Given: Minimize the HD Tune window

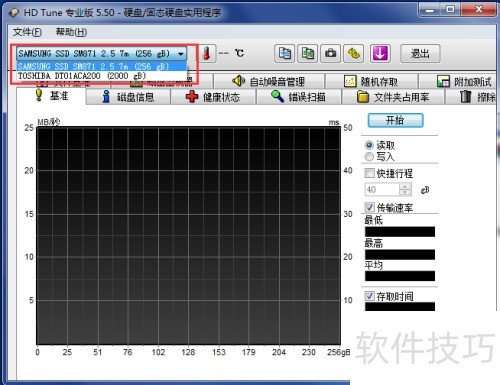Looking at the screenshot, I should (430, 10).
